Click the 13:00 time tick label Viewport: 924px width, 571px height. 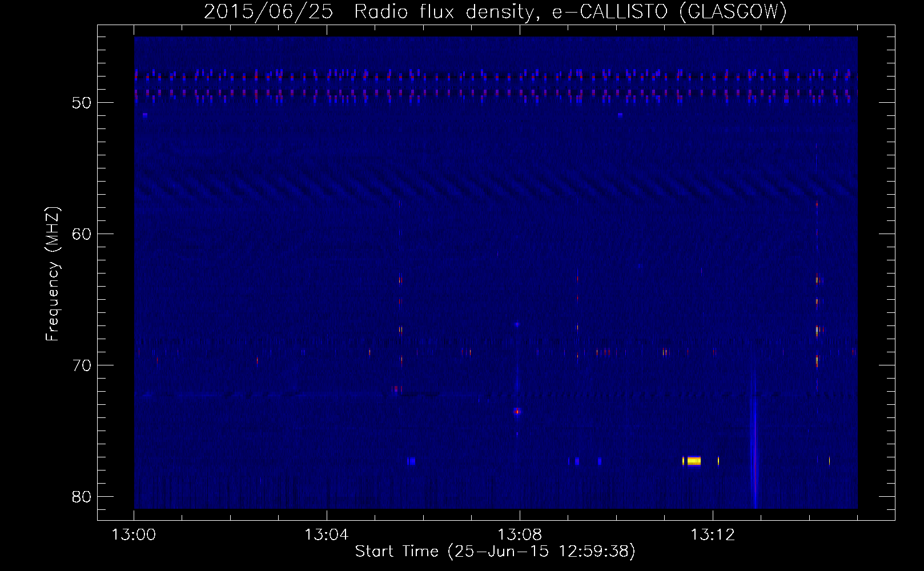tap(134, 535)
